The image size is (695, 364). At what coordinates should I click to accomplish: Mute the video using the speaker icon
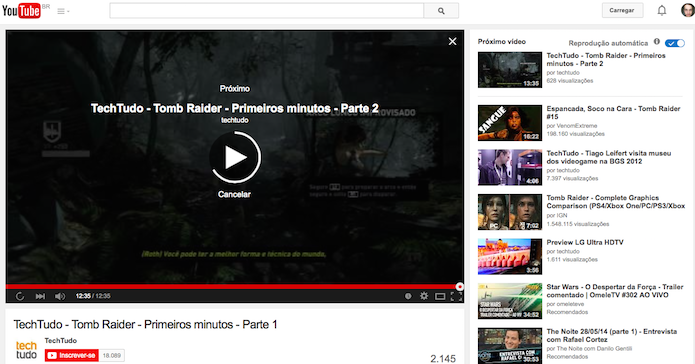pyautogui.click(x=60, y=296)
